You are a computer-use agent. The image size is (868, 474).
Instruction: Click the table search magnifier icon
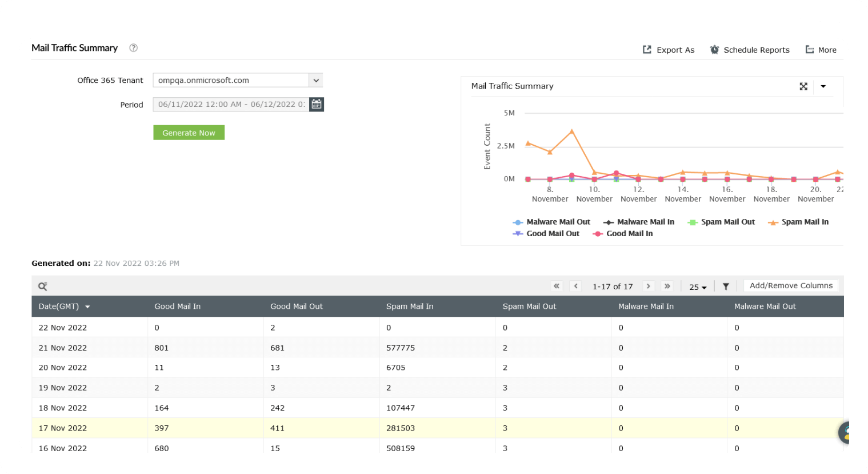pyautogui.click(x=42, y=286)
